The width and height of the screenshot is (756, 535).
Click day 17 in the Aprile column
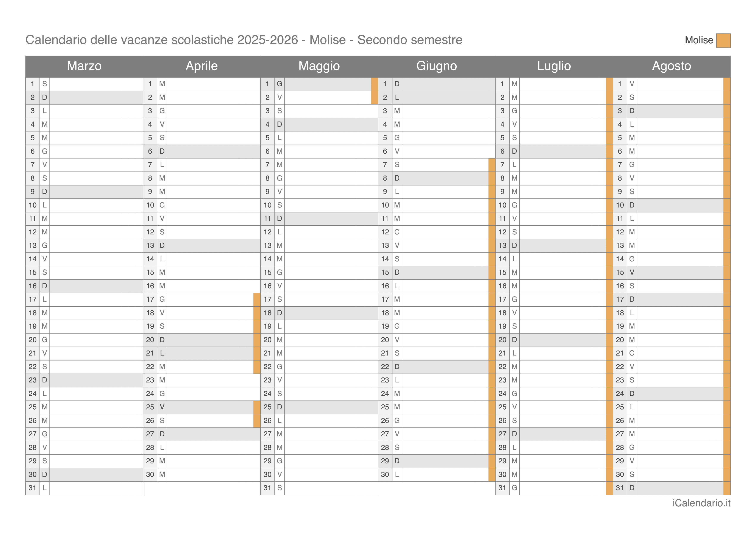point(201,299)
